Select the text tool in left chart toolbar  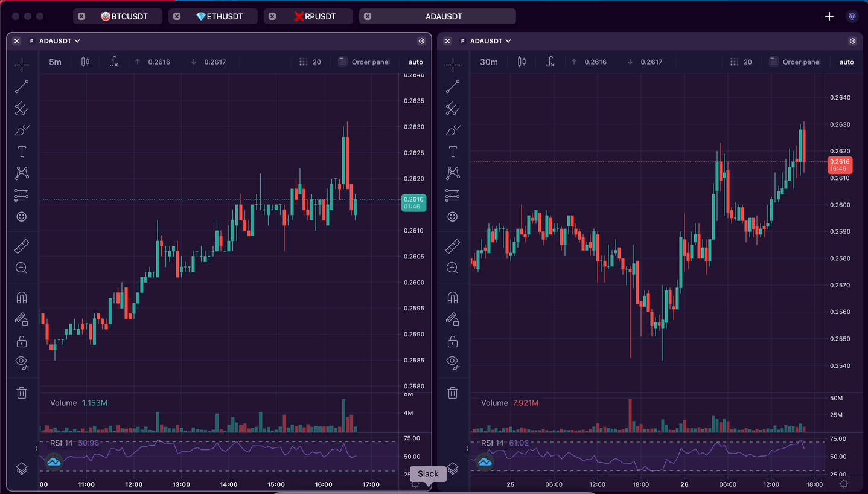[x=22, y=152]
